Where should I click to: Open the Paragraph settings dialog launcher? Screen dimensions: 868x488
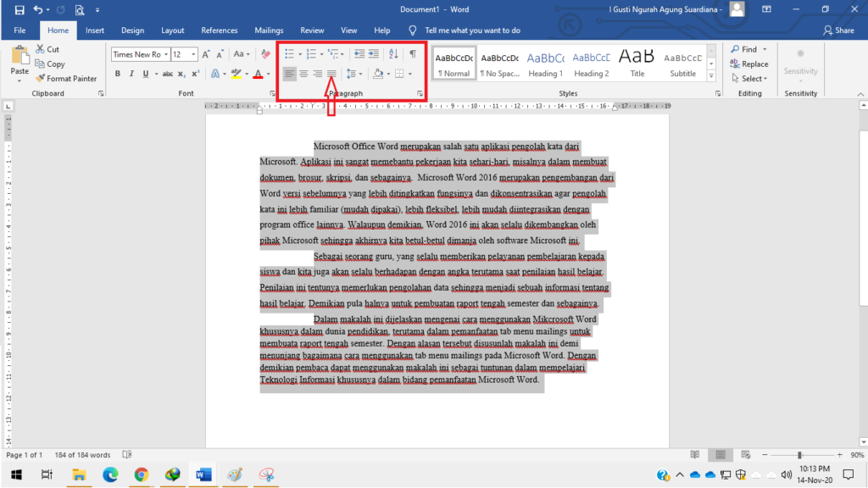click(420, 93)
